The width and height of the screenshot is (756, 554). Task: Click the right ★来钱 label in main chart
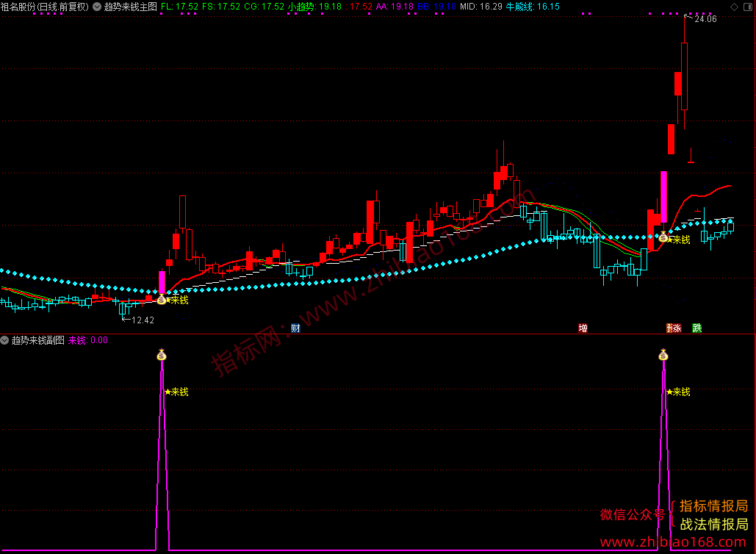pos(679,240)
